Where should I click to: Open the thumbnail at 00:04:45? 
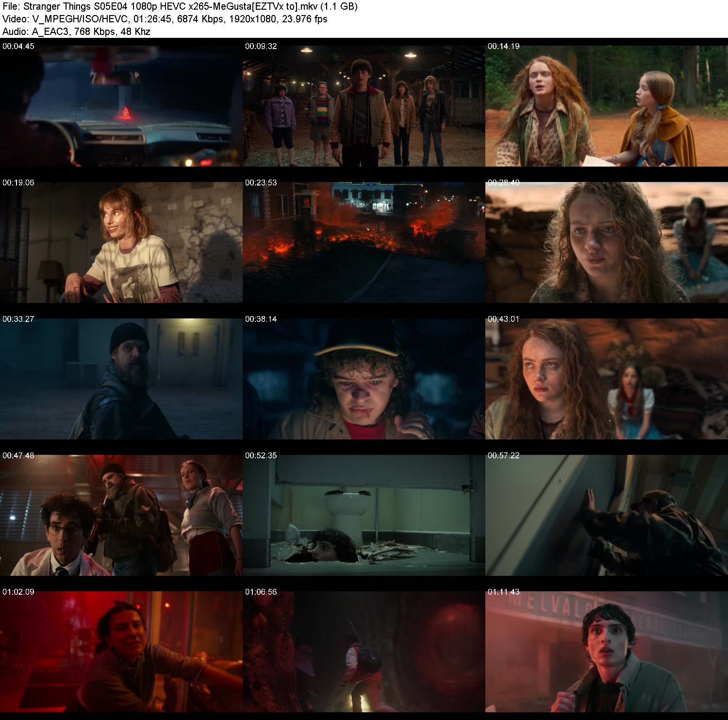[x=121, y=106]
